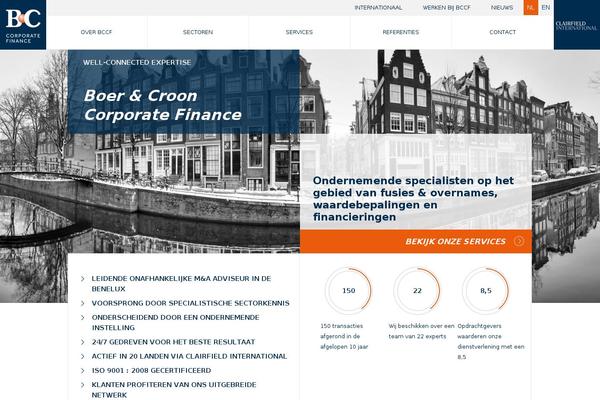Click the 150 transactions progress circle
600x400 pixels.
(x=348, y=291)
